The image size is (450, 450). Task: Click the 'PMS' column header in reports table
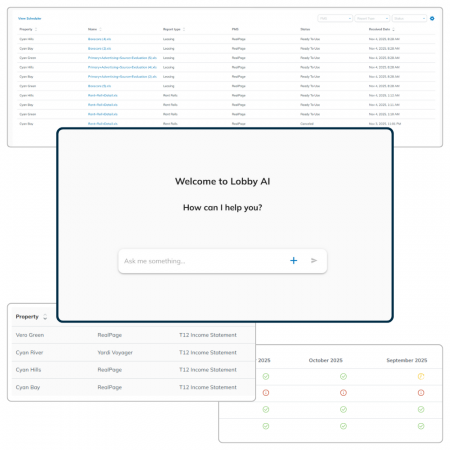click(235, 29)
